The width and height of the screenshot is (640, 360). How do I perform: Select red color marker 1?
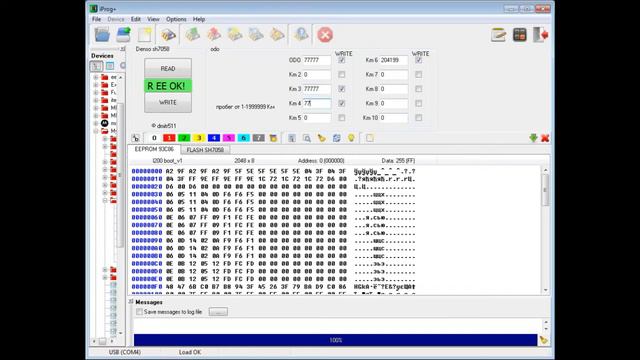pyautogui.click(x=169, y=138)
